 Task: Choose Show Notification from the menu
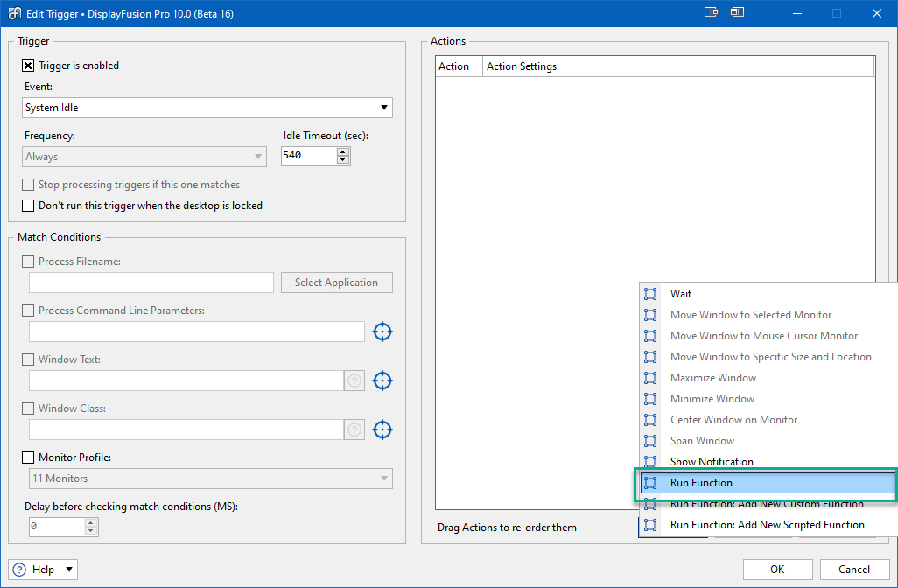[768, 462]
